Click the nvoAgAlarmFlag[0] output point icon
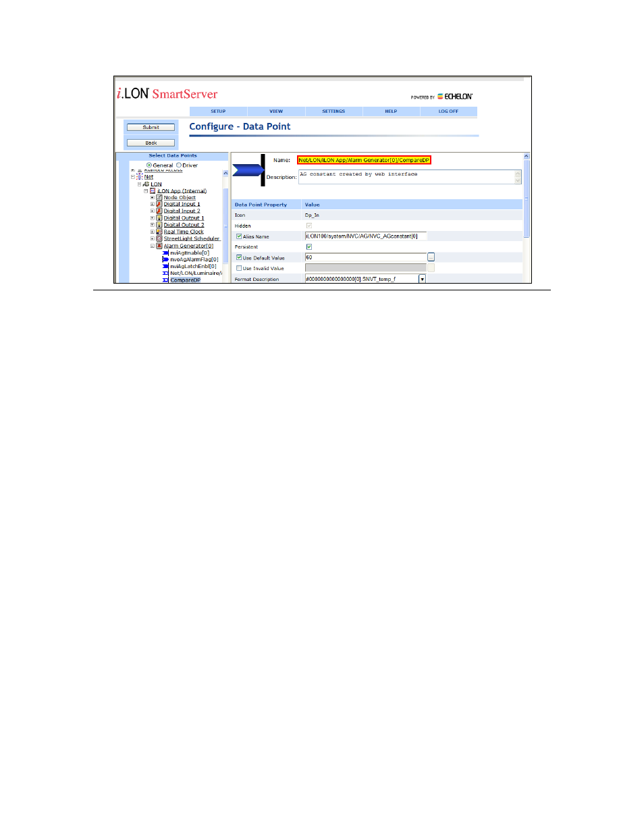Screen dimensions: 644x834 coord(165,259)
